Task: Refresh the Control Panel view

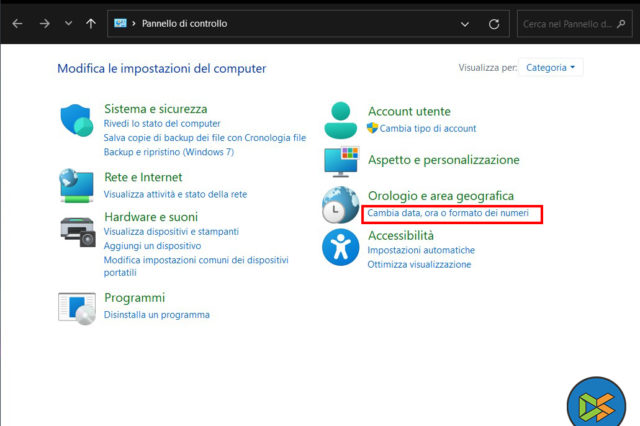Action: click(494, 24)
